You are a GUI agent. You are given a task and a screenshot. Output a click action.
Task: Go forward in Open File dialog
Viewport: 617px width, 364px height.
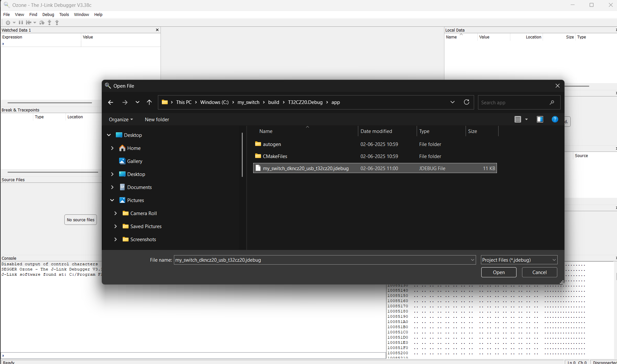[125, 102]
